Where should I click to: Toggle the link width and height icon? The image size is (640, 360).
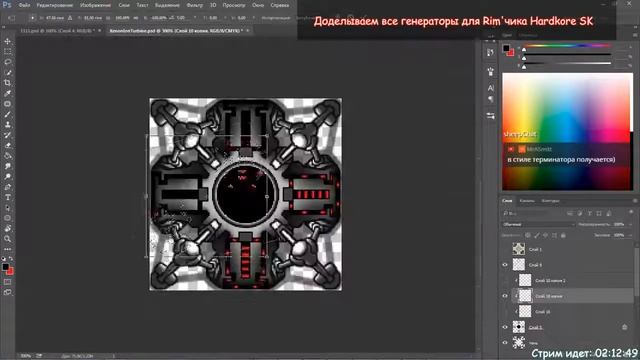pos(135,18)
